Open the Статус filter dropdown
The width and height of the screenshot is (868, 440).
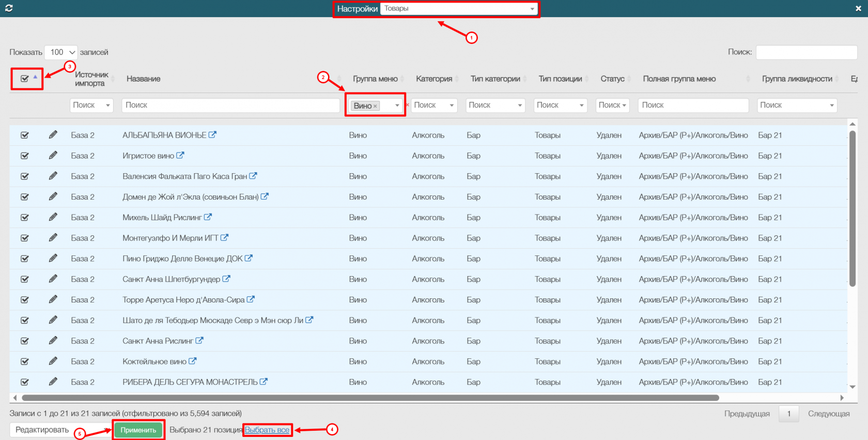(613, 105)
